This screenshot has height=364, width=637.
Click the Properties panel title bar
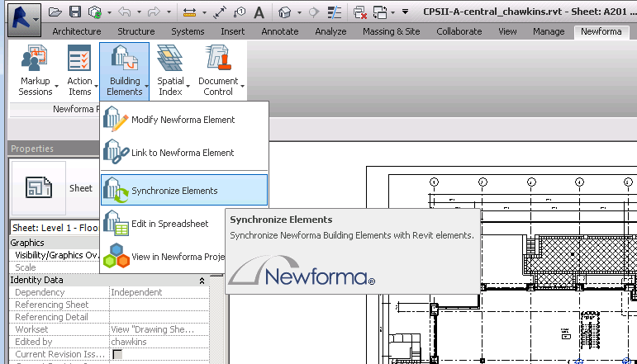[54, 149]
